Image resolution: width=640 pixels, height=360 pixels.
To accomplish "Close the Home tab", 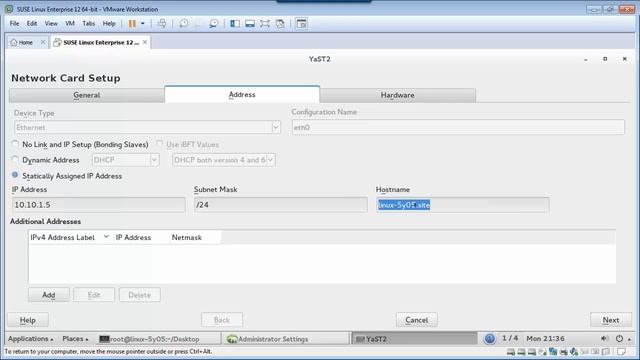I will tap(43, 42).
